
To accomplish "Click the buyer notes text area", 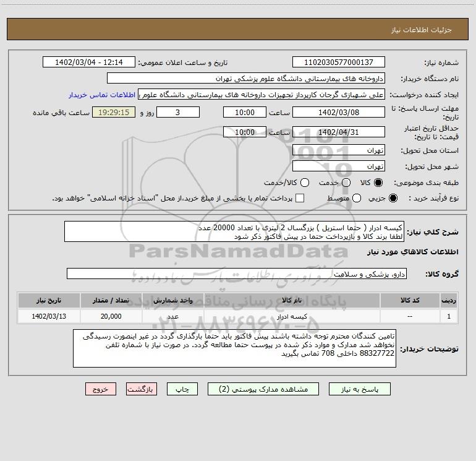I will 234,348.
